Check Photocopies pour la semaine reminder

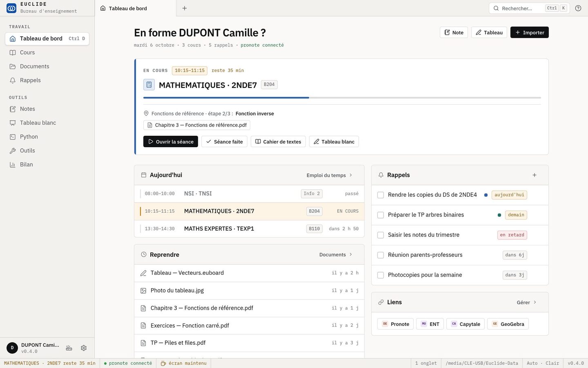click(x=381, y=275)
